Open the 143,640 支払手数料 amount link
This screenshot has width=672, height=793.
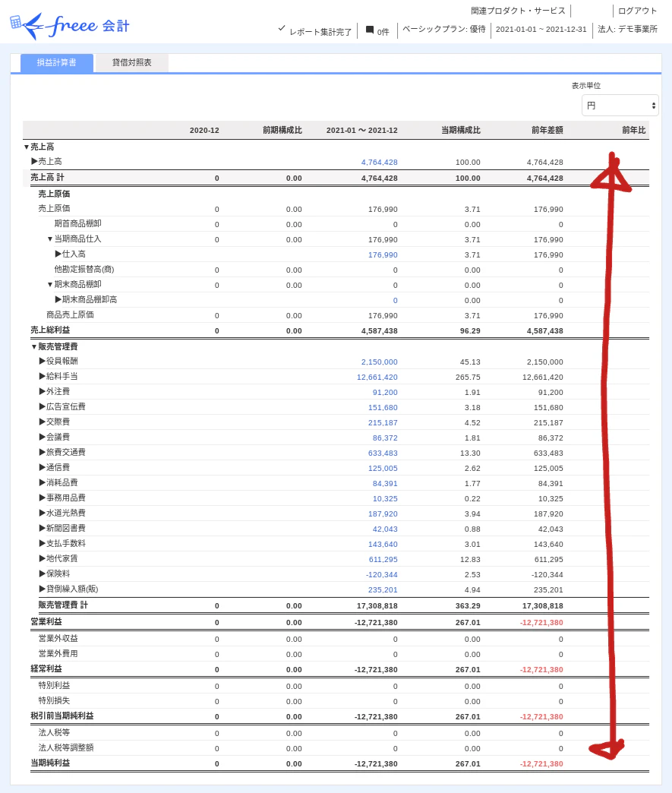tap(383, 544)
